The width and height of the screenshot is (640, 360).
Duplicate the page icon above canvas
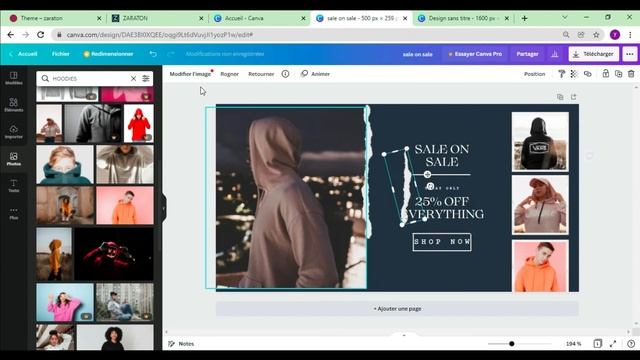(560, 97)
